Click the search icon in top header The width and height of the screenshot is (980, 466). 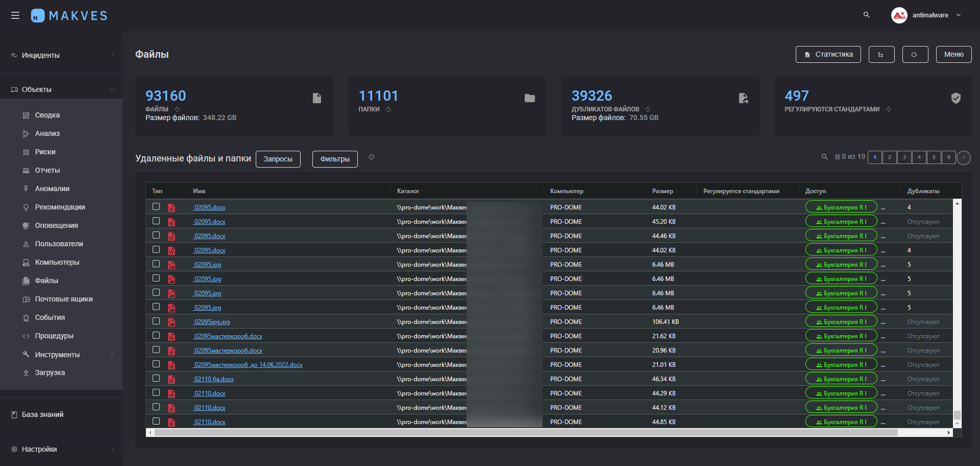point(866,15)
